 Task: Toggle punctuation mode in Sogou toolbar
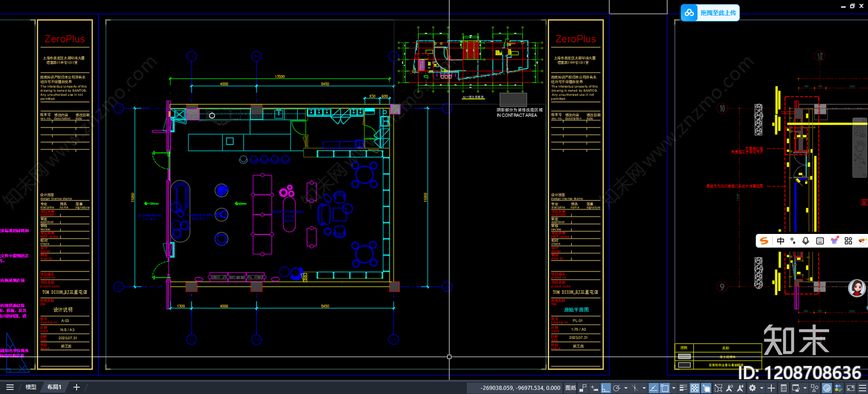tap(793, 240)
